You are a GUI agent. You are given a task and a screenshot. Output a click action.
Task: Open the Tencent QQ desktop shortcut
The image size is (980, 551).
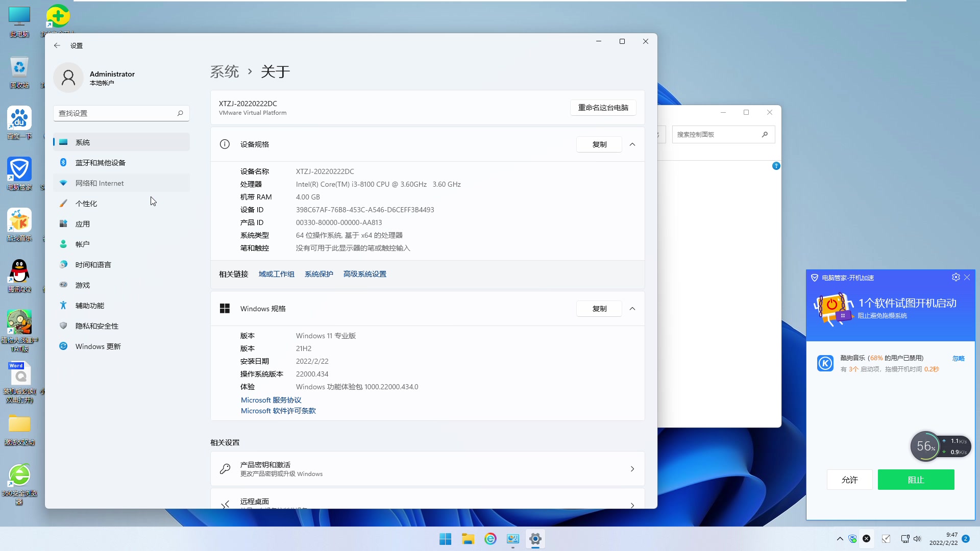19,276
